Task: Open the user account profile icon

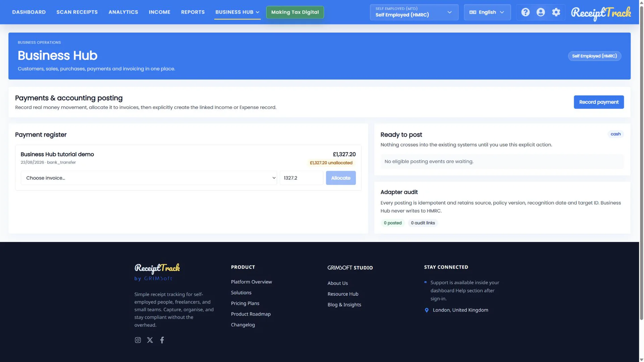Action: pos(541,12)
